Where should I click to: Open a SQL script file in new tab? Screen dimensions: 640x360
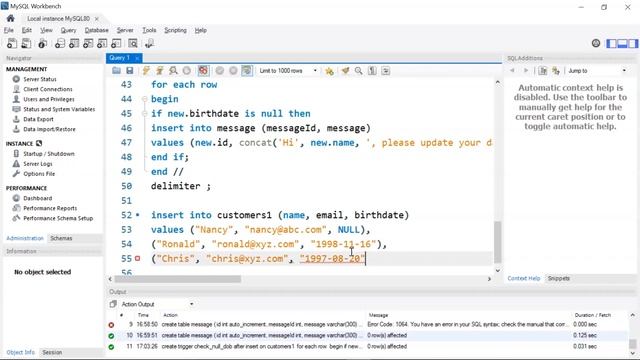coord(26,43)
